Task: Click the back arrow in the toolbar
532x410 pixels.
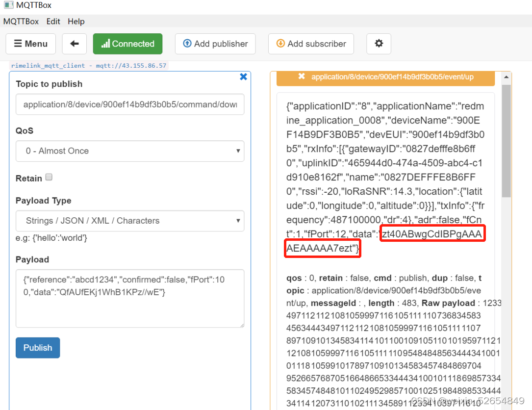Action: [74, 44]
